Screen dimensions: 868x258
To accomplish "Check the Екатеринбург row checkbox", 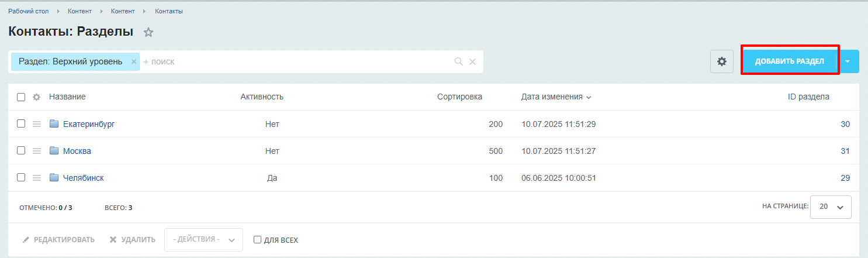I will click(x=21, y=124).
